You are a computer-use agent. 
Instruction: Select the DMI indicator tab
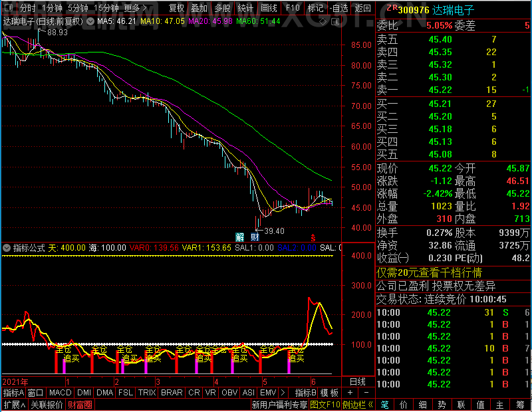coord(84,393)
